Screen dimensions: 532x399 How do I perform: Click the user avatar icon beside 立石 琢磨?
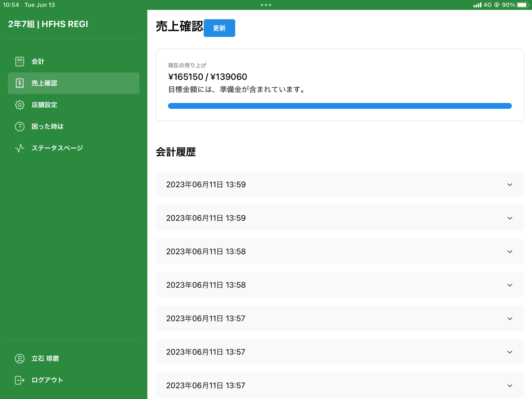point(20,358)
